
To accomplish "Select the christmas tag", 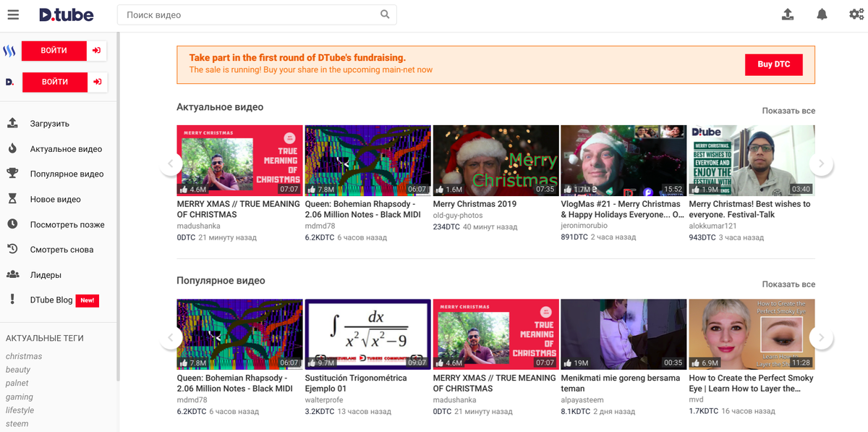I will (x=24, y=356).
